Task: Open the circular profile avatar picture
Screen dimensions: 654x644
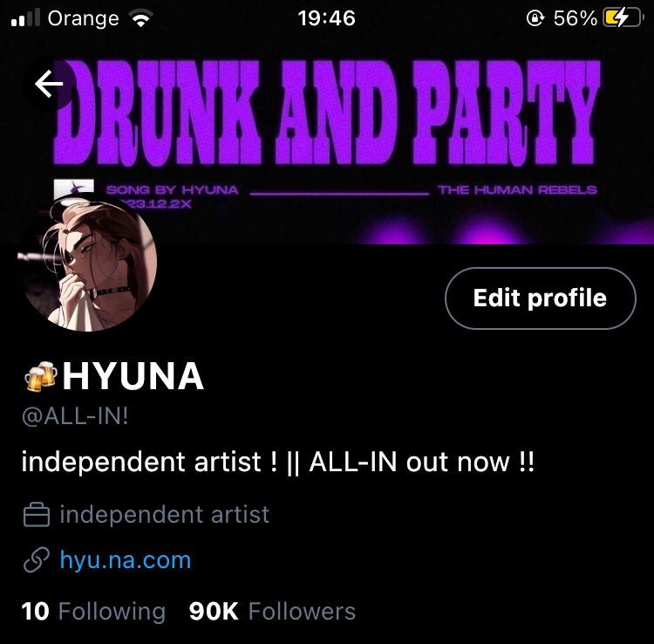Action: pyautogui.click(x=87, y=263)
